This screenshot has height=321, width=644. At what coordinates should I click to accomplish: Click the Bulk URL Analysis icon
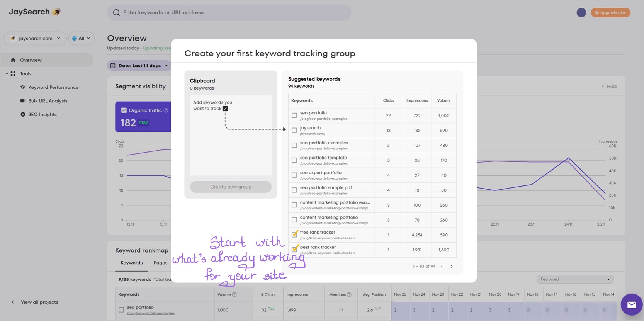23,101
